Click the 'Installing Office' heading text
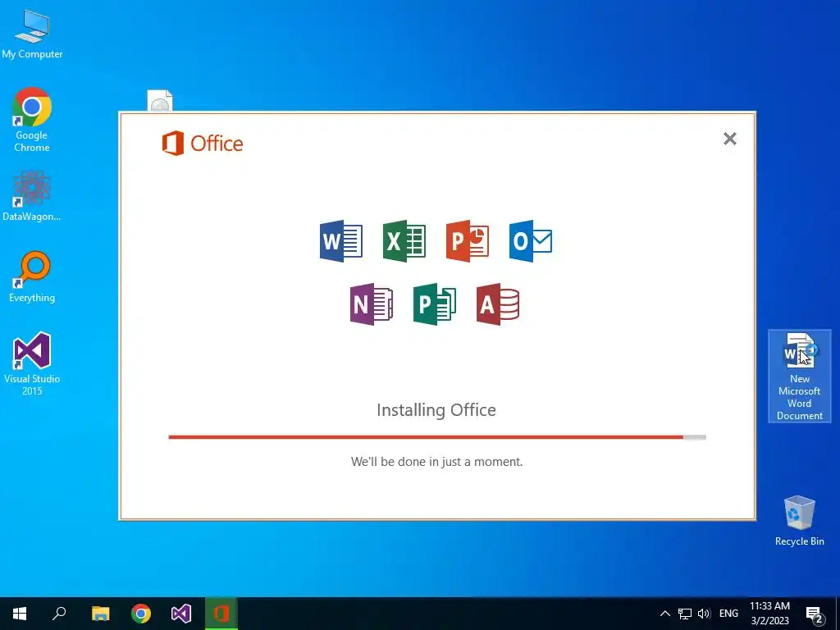The image size is (840, 630). [436, 410]
